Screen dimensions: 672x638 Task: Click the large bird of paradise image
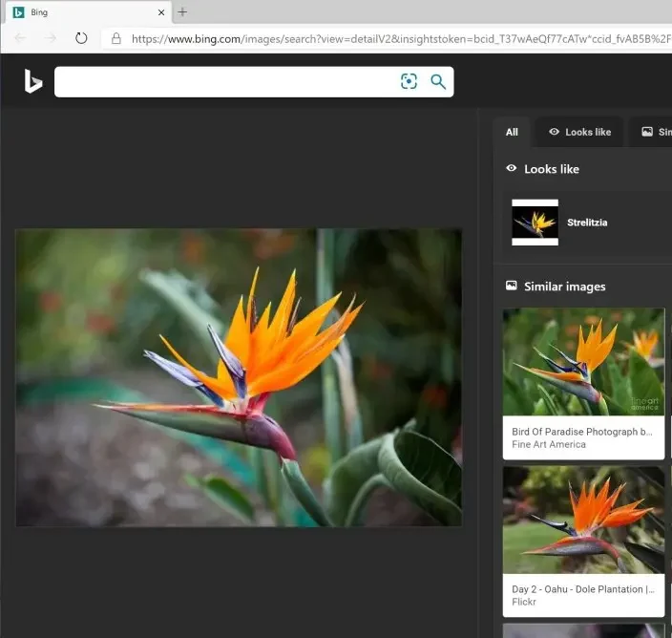[x=239, y=377]
